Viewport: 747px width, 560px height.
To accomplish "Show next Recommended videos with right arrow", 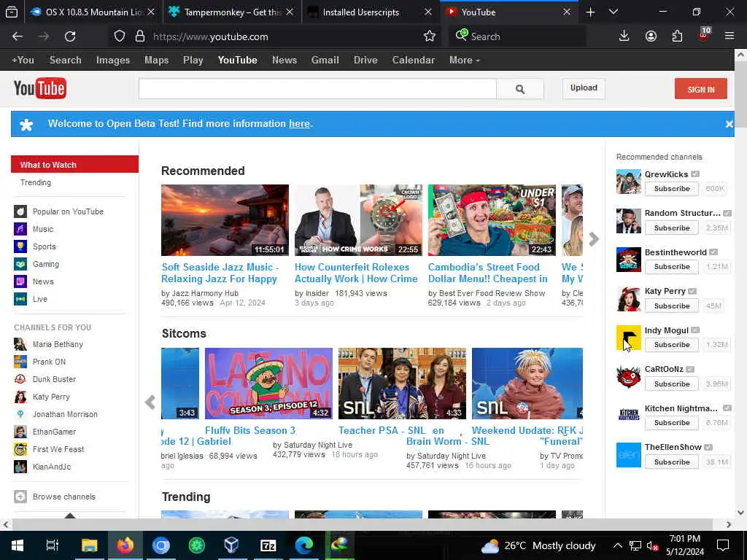I will (x=594, y=239).
